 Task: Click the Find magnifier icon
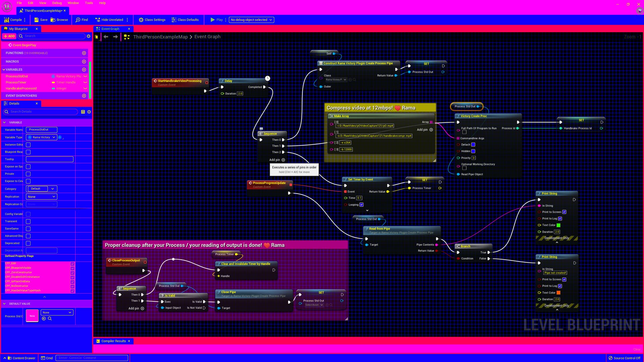(x=78, y=20)
